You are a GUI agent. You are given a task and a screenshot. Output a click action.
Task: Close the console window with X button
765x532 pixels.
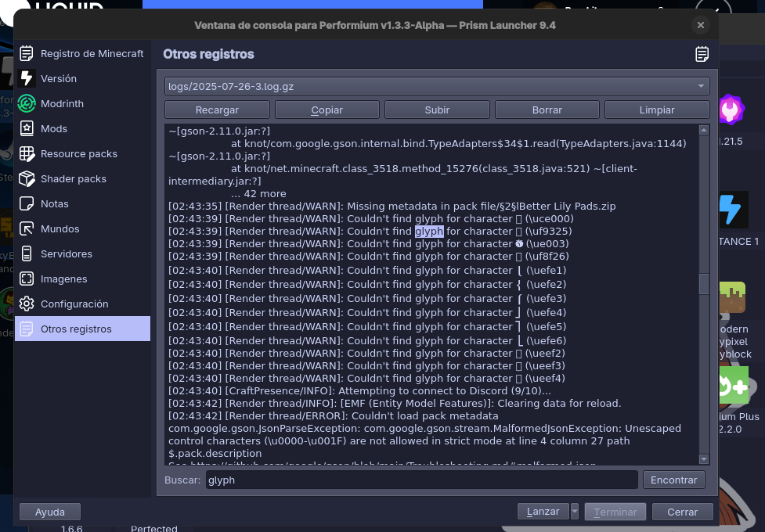click(x=701, y=25)
